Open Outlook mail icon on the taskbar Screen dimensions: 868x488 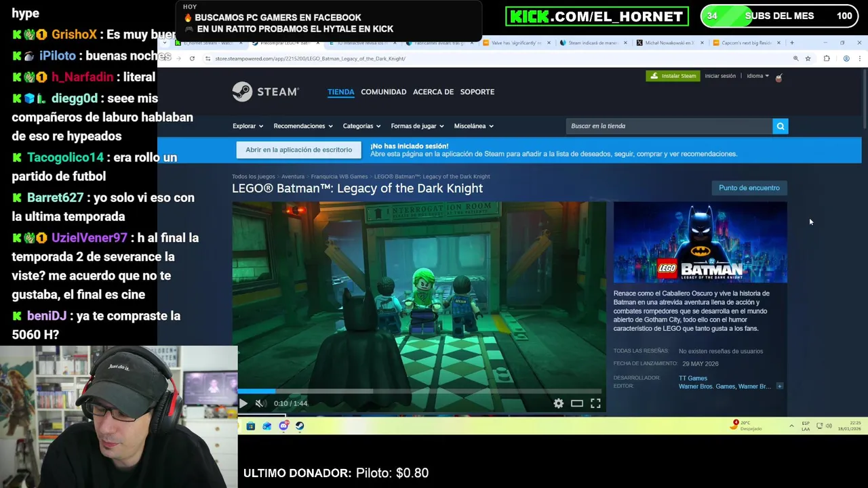coord(267,426)
